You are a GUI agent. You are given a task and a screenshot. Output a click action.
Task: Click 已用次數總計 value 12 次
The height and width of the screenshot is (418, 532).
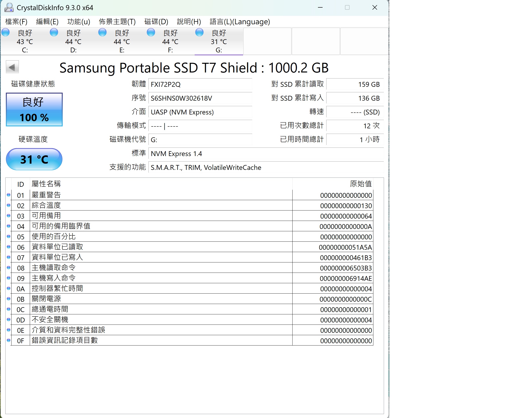coord(355,126)
